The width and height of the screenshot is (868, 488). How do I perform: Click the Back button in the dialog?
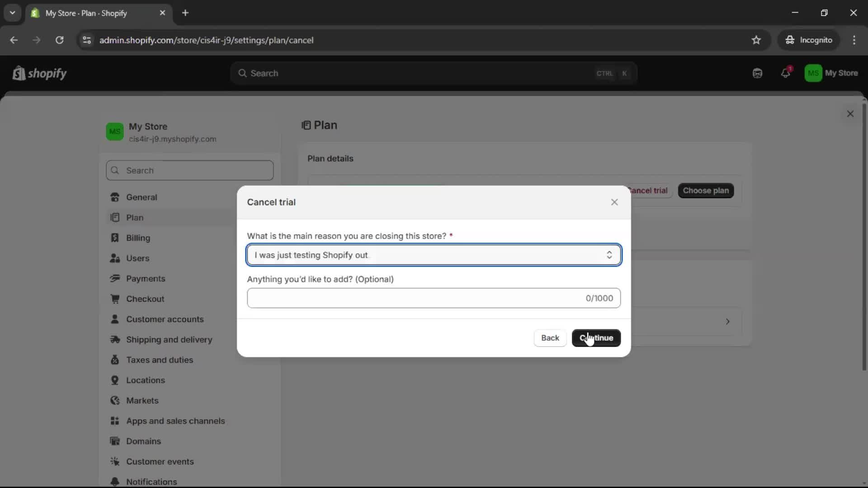coord(549,338)
